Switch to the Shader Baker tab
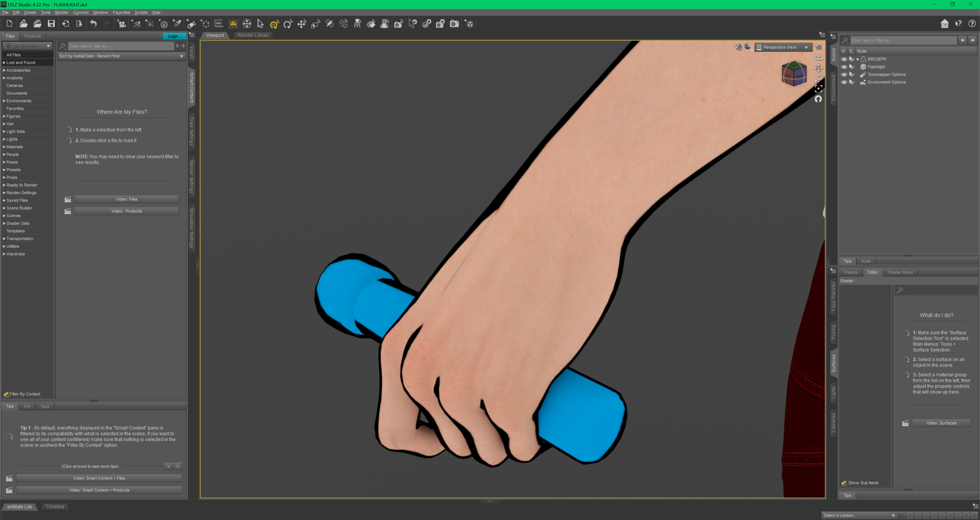 900,272
